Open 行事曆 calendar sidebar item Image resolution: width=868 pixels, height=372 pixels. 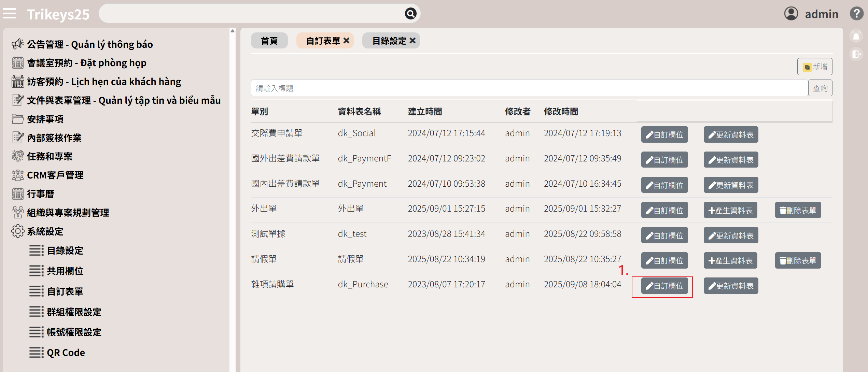[40, 194]
